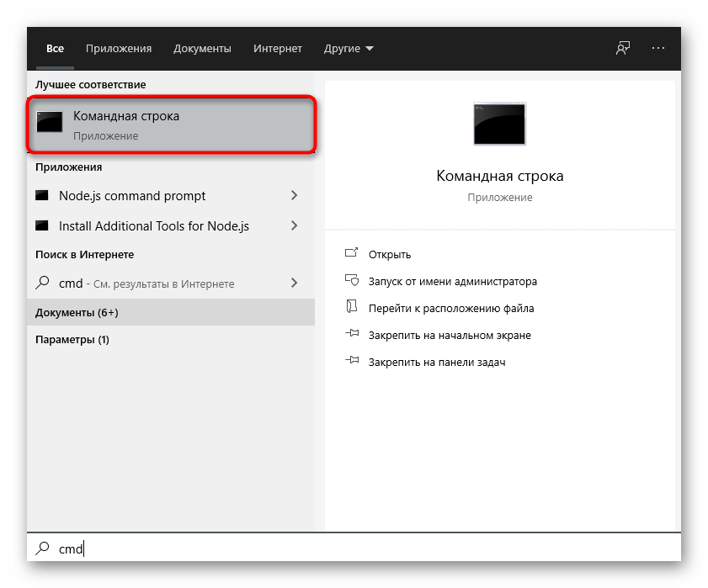
Task: Switch to the Приложения tab
Action: [119, 49]
